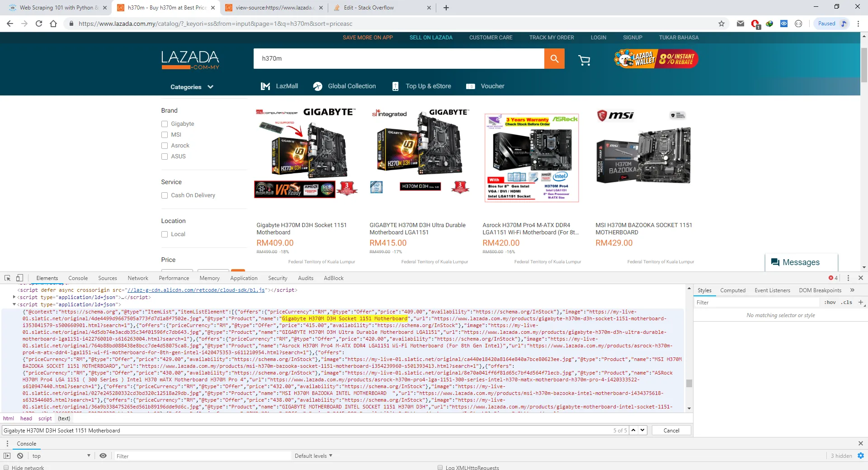Check the Local location filter
The height and width of the screenshot is (470, 868).
point(165,234)
